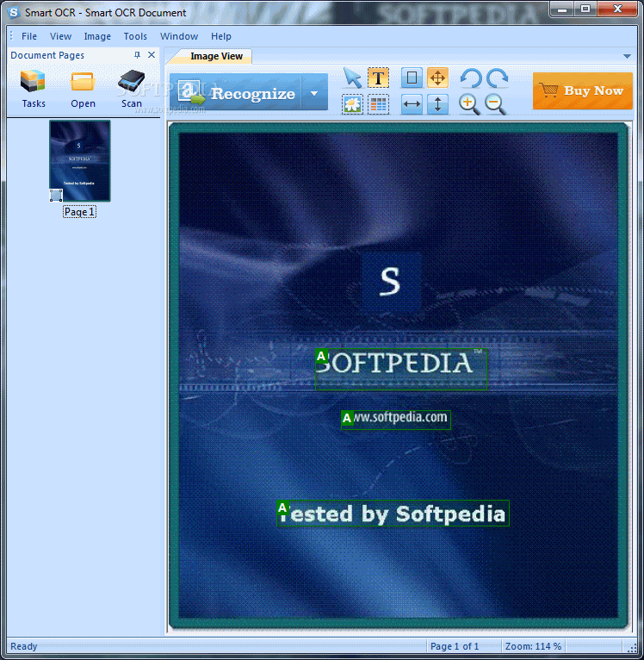The image size is (644, 660).
Task: Click the Scan scanner icon
Action: pos(132,90)
